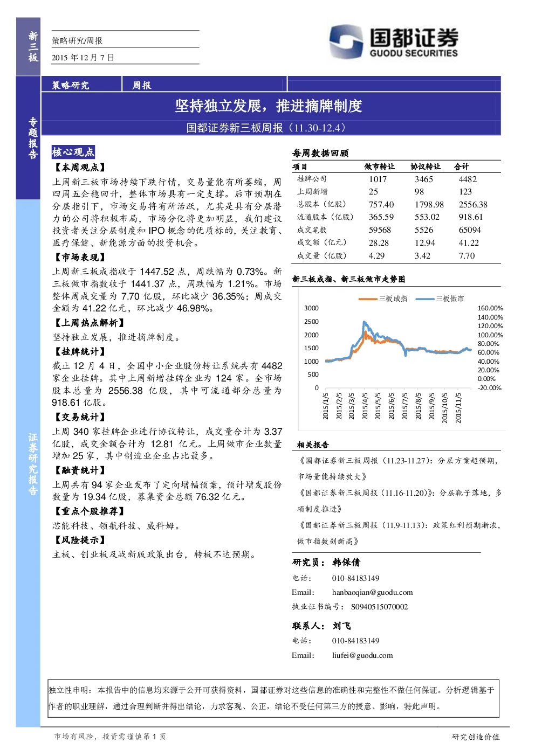Click the value 41.22 in table
The width and height of the screenshot is (535, 756).
click(x=469, y=243)
